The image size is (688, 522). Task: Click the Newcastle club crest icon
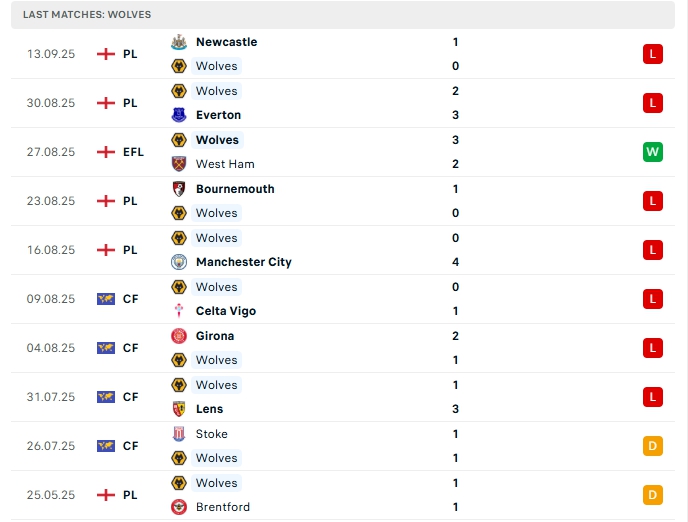tap(180, 42)
